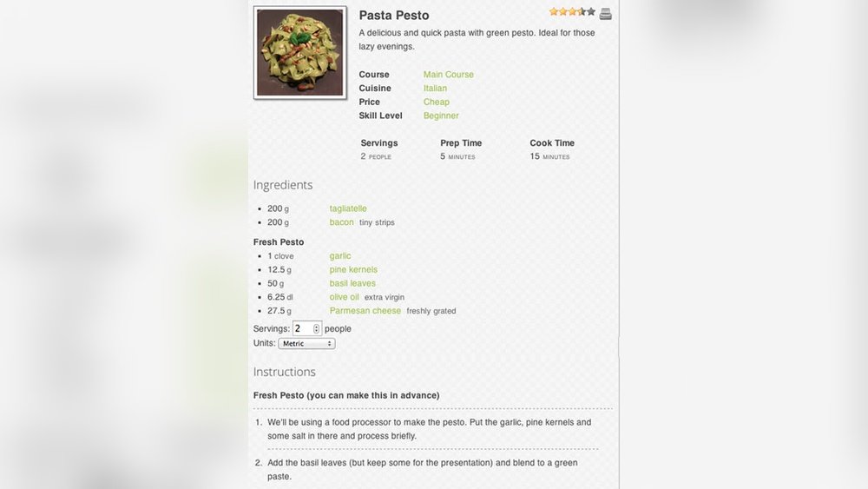Image resolution: width=868 pixels, height=489 pixels.
Task: Click the servings number stepper arrows
Action: click(316, 328)
